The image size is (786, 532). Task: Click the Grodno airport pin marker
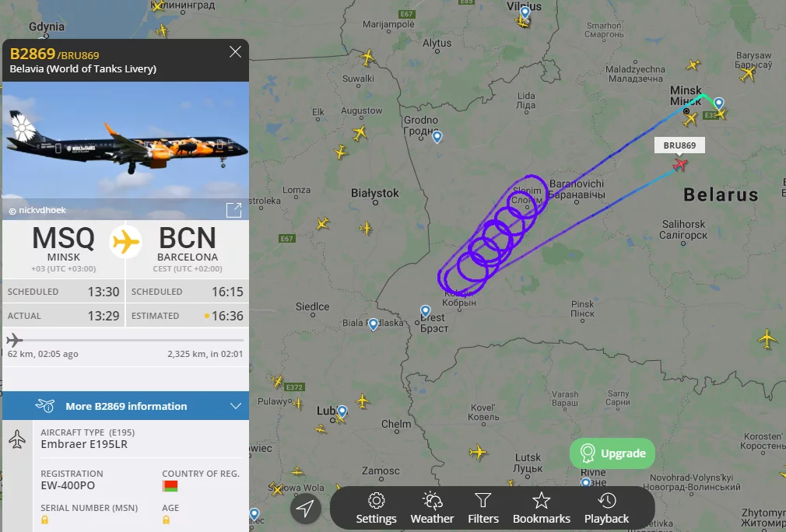[437, 137]
